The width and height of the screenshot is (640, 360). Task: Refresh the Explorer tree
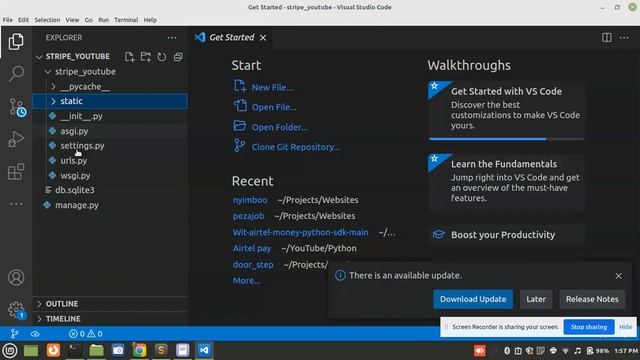[162, 57]
